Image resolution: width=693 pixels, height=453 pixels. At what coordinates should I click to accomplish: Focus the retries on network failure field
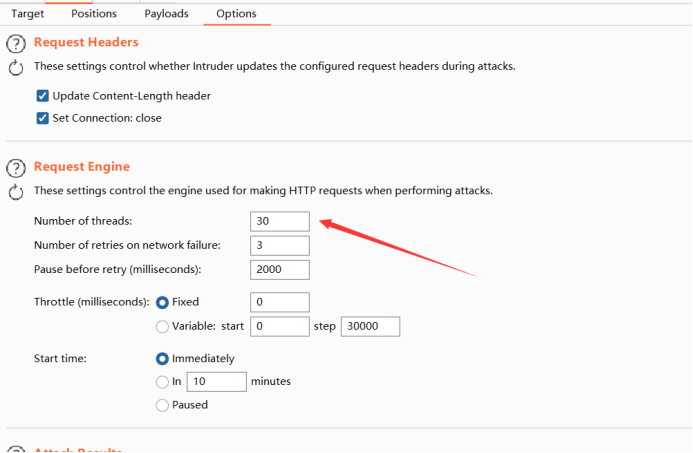[280, 246]
